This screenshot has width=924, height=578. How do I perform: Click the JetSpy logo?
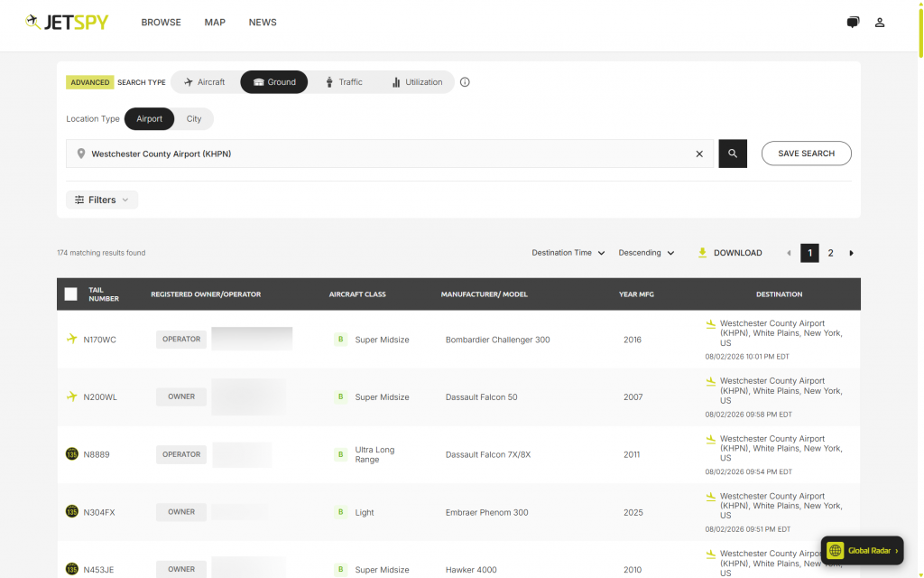click(67, 23)
